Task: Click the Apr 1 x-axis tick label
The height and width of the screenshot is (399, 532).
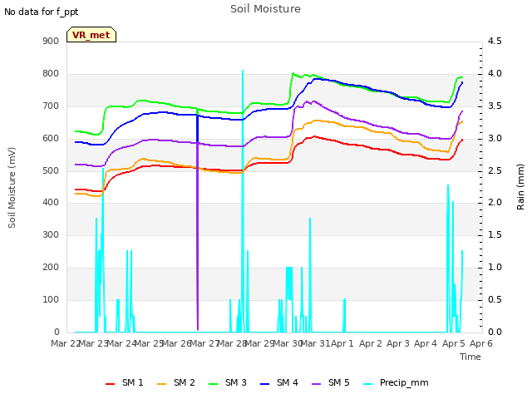Action: click(x=342, y=343)
